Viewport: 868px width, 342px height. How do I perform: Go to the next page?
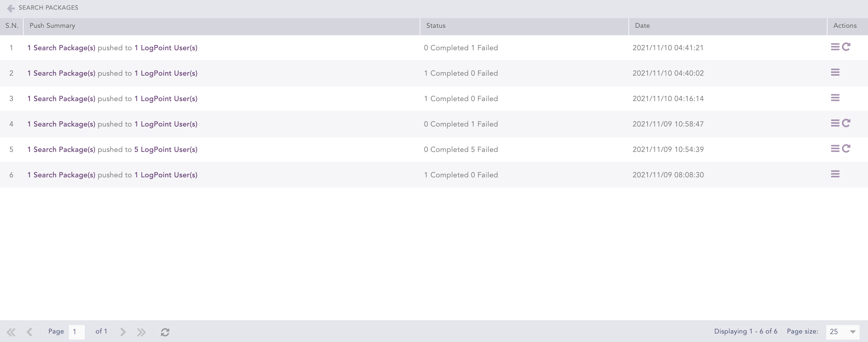tap(123, 332)
